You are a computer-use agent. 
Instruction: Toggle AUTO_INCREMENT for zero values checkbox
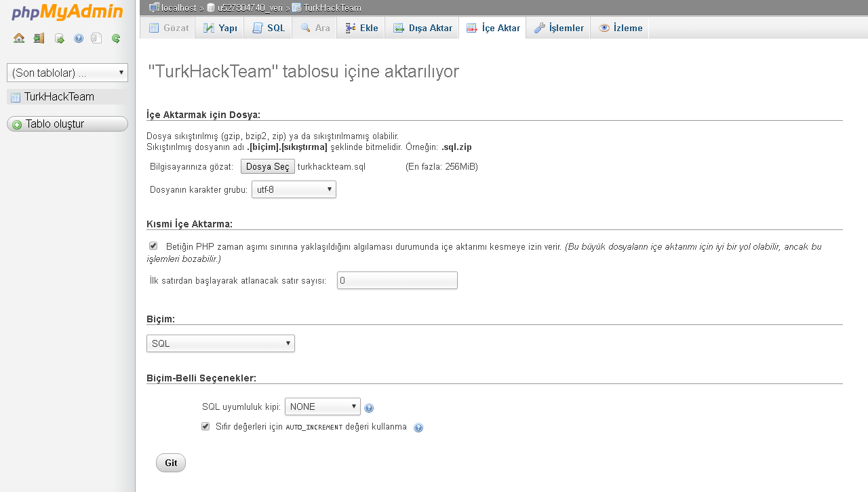click(x=205, y=426)
